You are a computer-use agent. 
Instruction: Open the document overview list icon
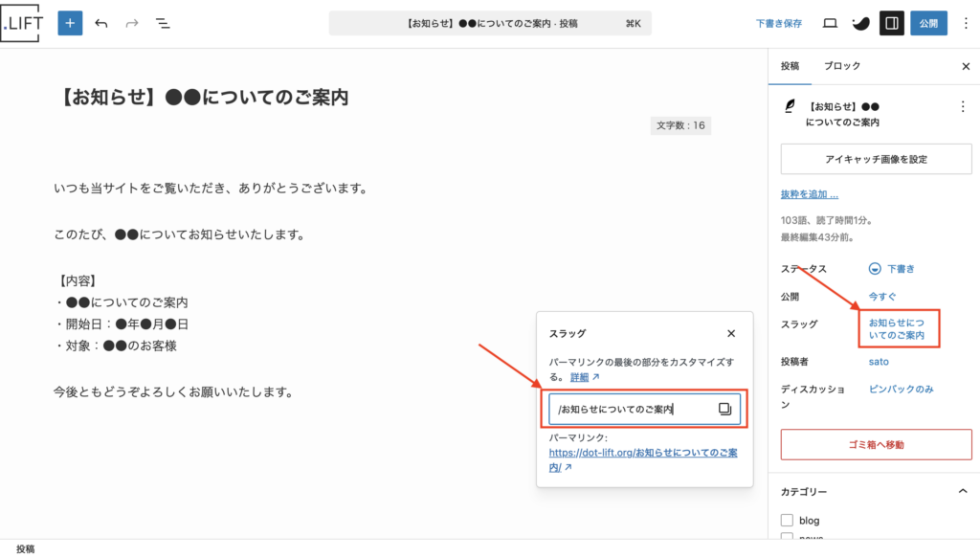(x=163, y=23)
